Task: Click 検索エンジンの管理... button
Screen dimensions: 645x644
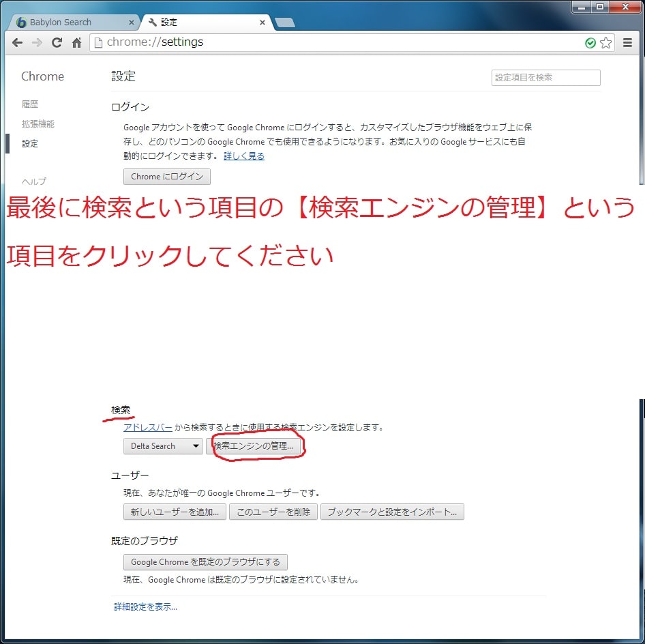Action: click(254, 446)
